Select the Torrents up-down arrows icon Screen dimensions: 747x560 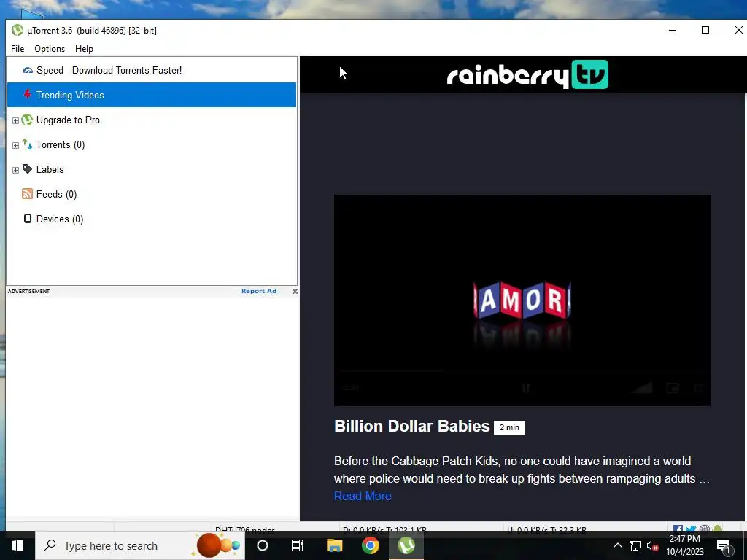click(x=27, y=144)
